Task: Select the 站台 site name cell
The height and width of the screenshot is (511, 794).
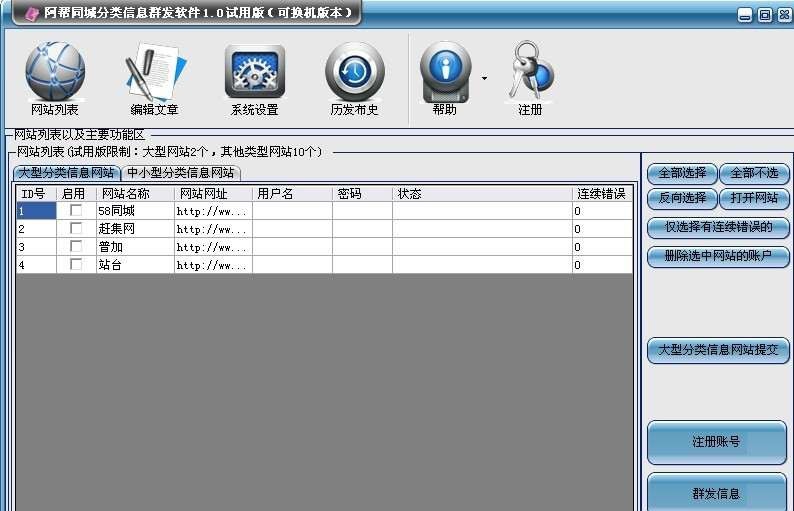Action: pos(135,265)
